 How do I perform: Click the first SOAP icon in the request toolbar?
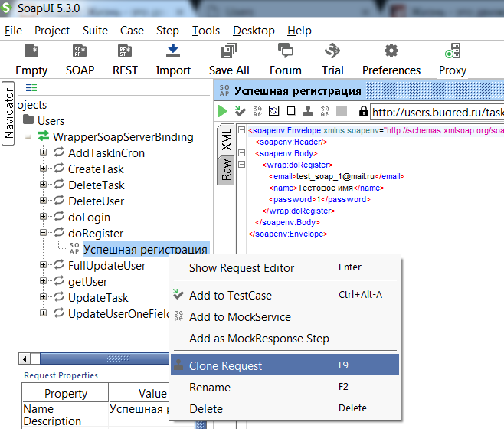click(257, 111)
